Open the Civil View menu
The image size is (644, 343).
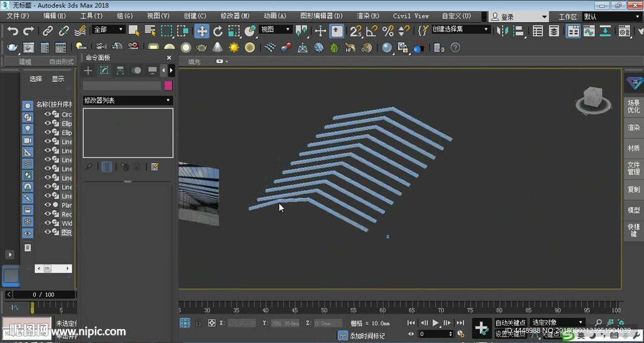411,16
